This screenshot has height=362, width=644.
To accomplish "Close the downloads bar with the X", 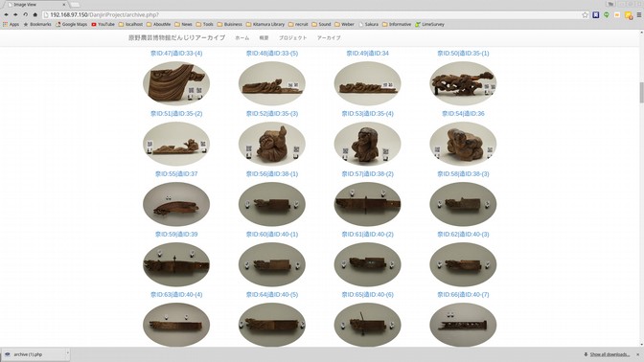I will pos(638,354).
